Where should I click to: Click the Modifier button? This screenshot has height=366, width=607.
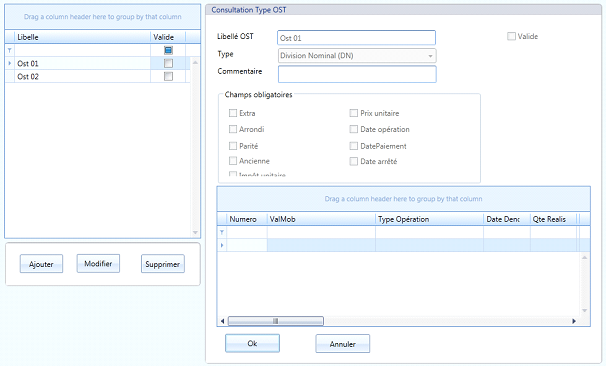(98, 263)
